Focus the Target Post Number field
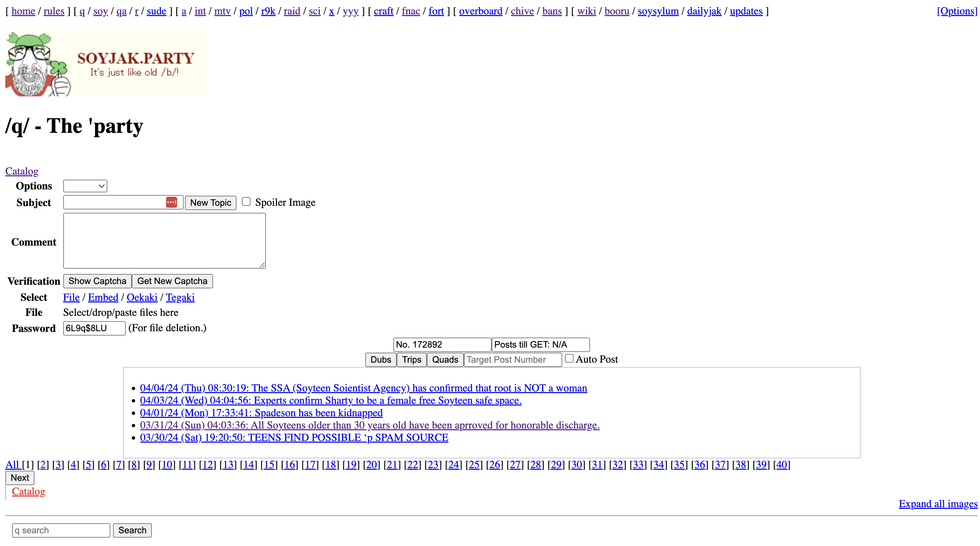 pyautogui.click(x=512, y=360)
